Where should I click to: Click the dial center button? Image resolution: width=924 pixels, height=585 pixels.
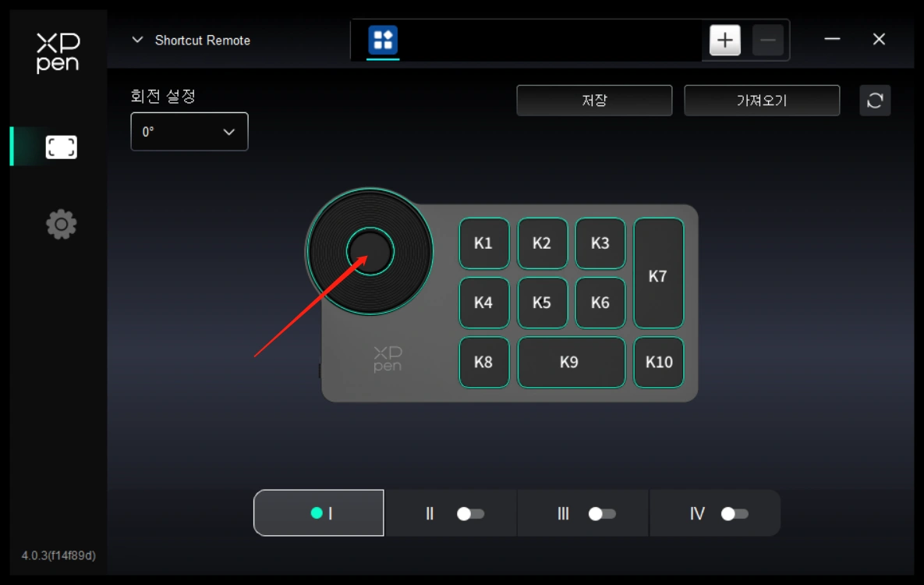(x=370, y=251)
